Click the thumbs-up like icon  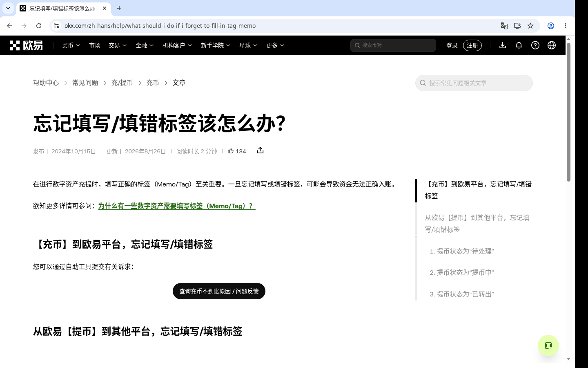coord(231,151)
